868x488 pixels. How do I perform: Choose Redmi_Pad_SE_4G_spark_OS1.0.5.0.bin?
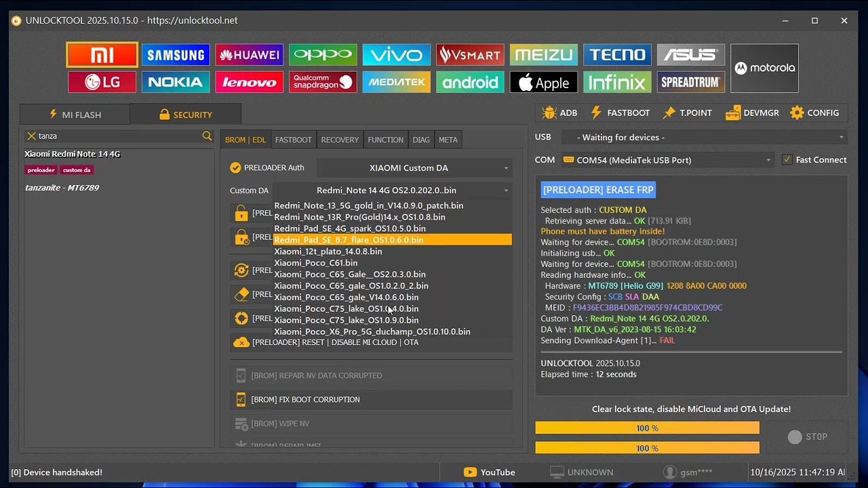tap(393, 228)
